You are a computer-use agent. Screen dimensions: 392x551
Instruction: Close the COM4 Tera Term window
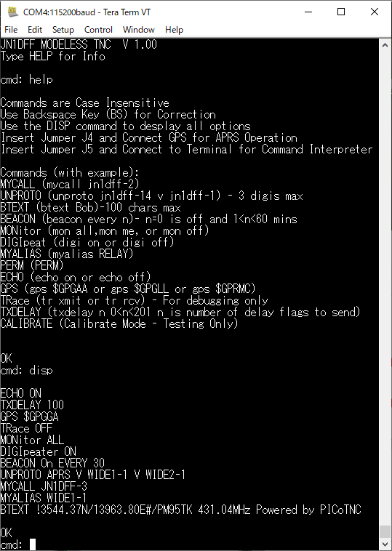tap(375, 12)
